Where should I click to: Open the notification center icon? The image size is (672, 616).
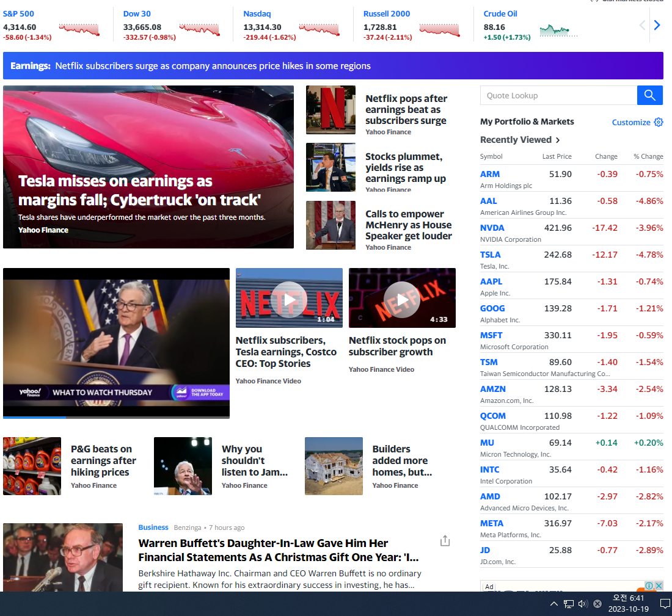[665, 604]
